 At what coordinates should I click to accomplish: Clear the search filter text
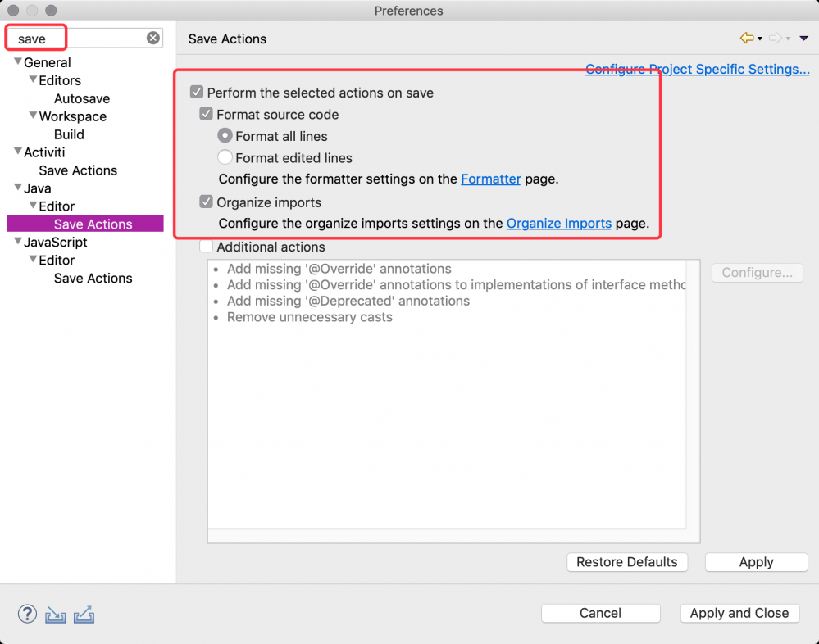[153, 39]
